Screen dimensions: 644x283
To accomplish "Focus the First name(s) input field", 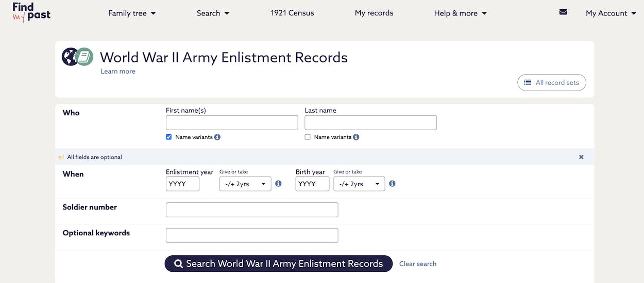I will pyautogui.click(x=232, y=122).
